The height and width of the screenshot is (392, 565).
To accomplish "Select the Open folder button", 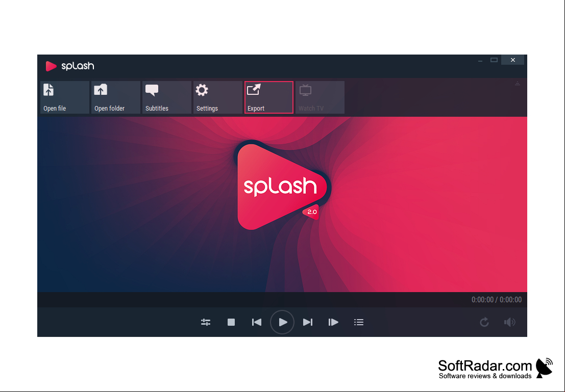I will point(116,97).
